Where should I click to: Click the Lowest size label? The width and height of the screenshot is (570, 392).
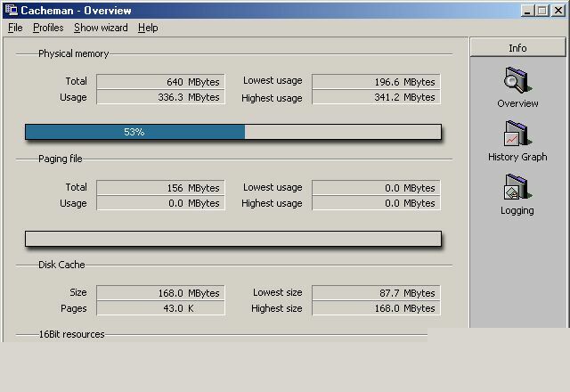pos(278,292)
